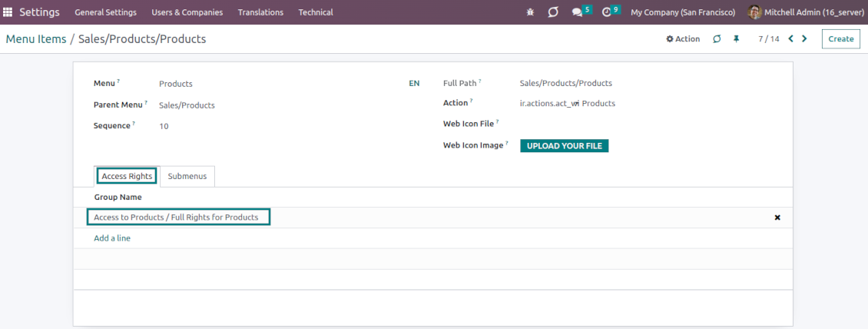The image size is (868, 329).
Task: Open the Users & Companies menu
Action: [x=187, y=12]
